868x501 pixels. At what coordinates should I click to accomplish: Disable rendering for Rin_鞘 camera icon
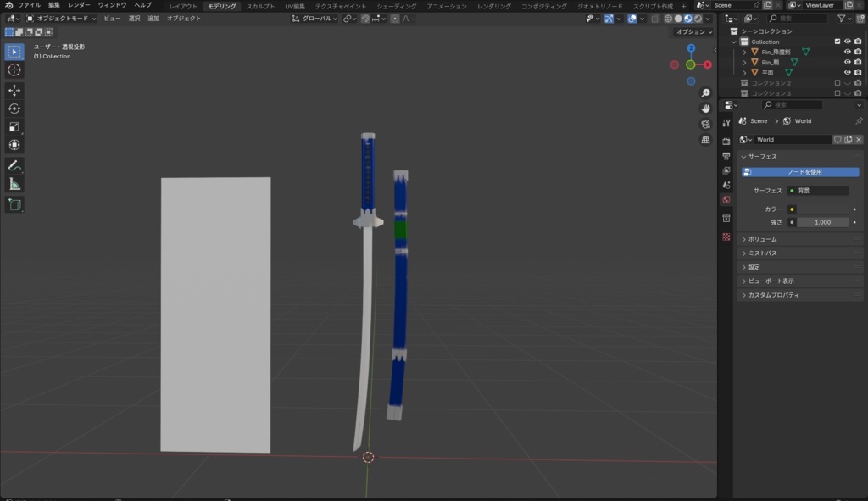858,62
